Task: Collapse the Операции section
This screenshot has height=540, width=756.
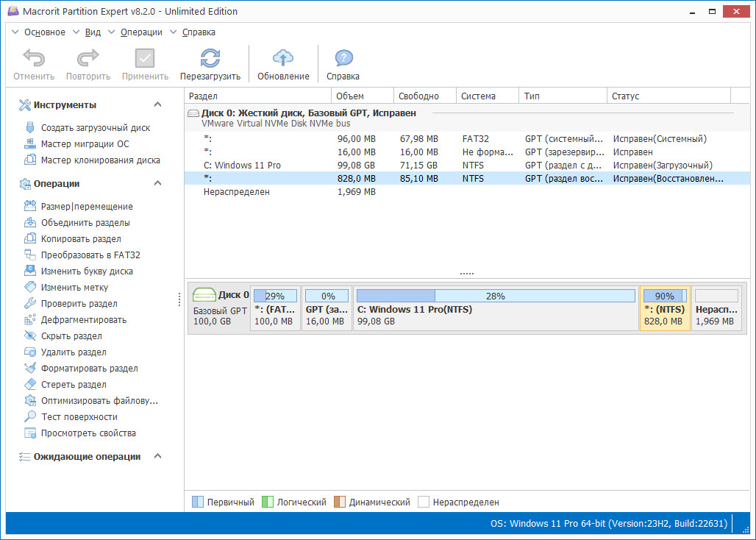Action: 157,183
